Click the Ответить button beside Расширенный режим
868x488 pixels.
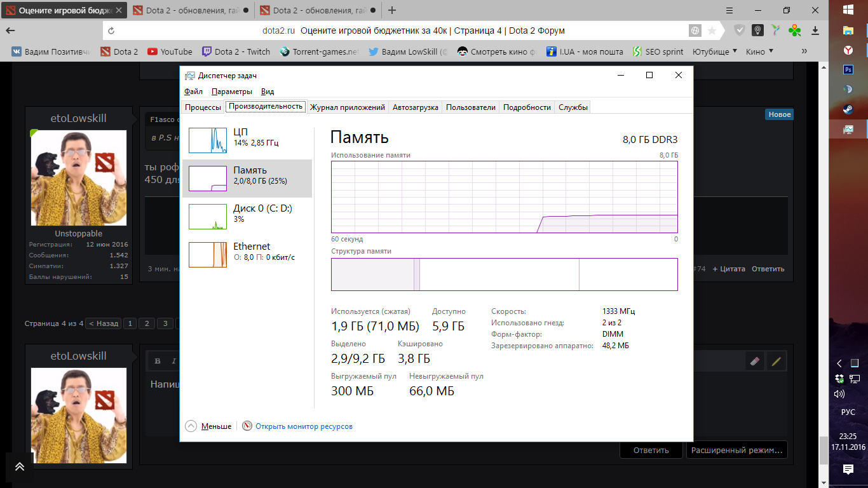[x=651, y=450]
